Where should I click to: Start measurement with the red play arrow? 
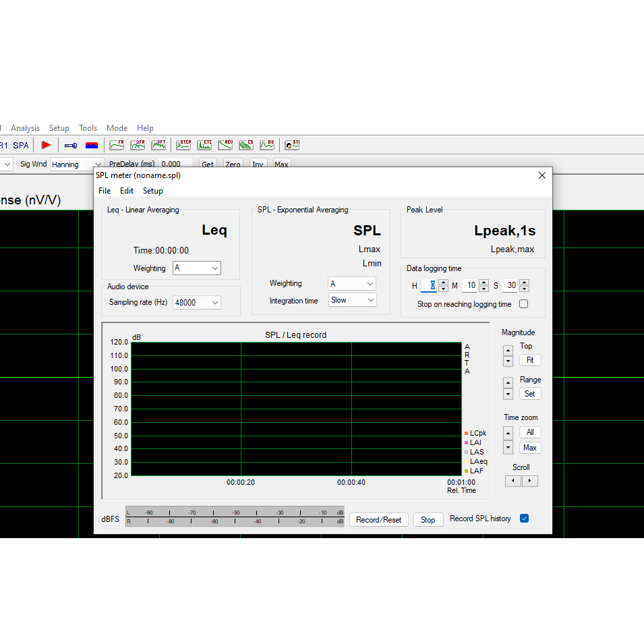[46, 144]
